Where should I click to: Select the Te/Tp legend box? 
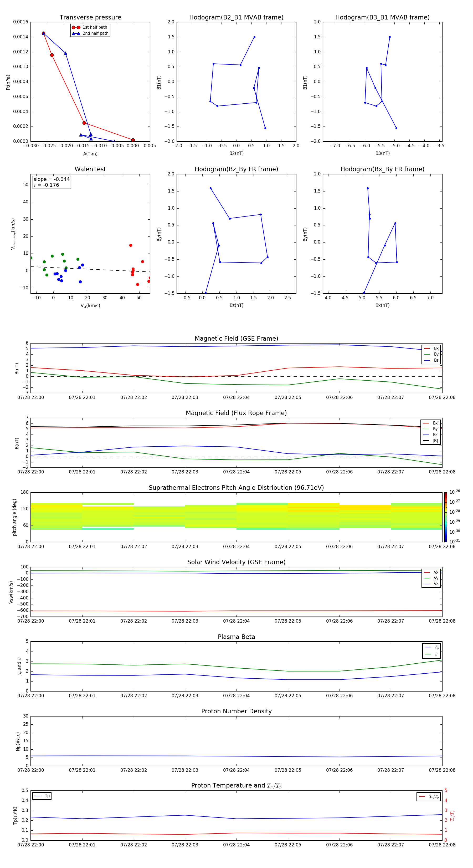(429, 796)
